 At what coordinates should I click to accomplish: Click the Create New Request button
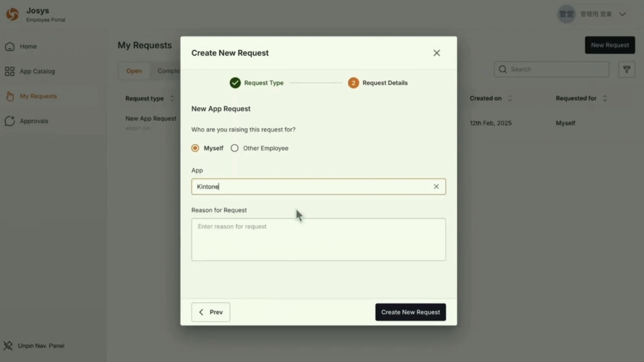coord(411,312)
